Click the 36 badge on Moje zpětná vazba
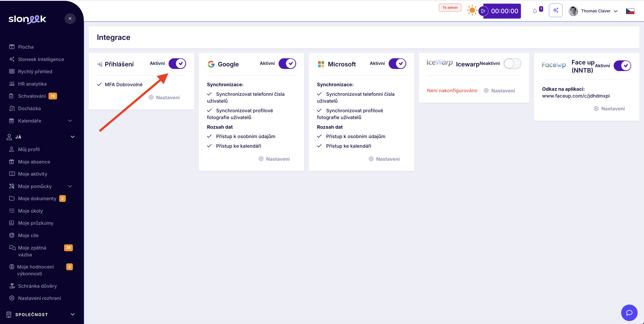This screenshot has height=324, width=644. [68, 248]
